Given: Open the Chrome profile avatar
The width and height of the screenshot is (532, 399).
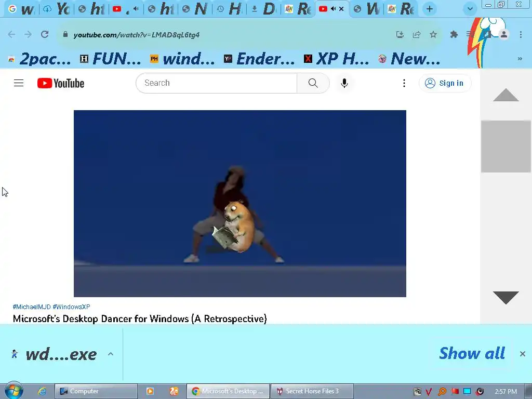Looking at the screenshot, I should click(504, 35).
